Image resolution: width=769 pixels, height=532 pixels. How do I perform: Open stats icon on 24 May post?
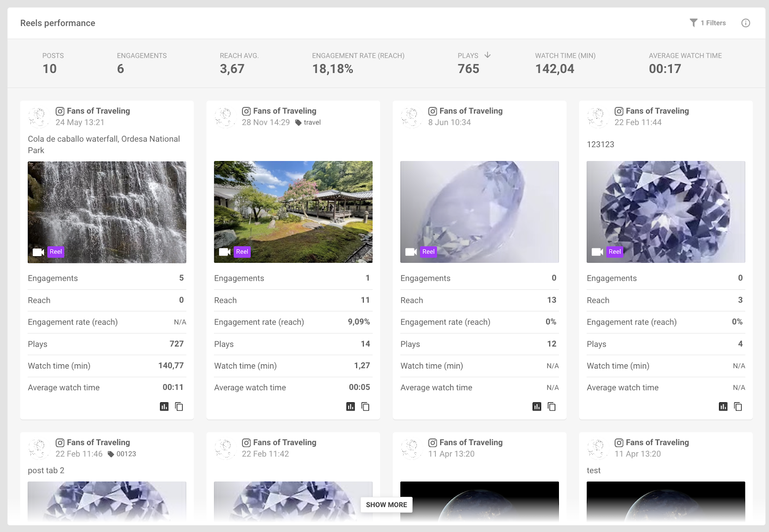164,407
